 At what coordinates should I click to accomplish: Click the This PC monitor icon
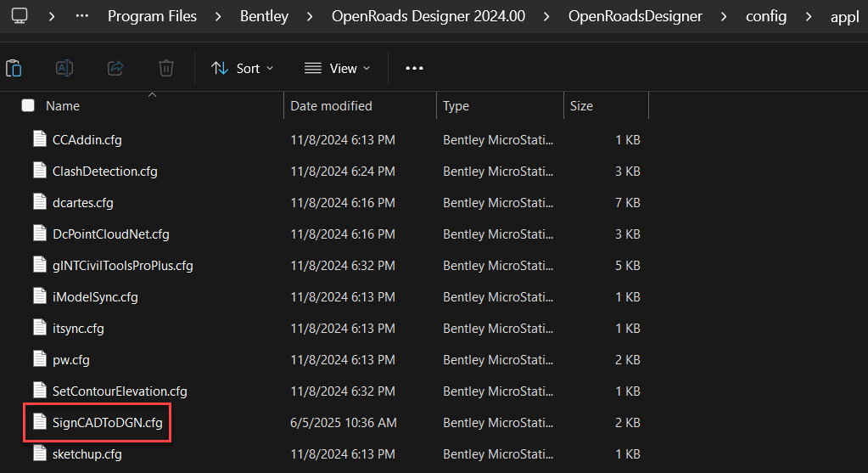point(19,16)
